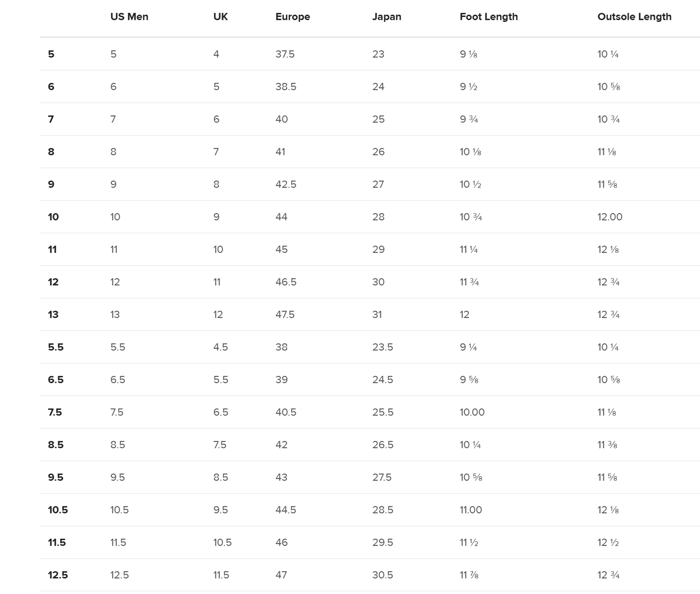This screenshot has width=700, height=594.
Task: Click the "Outsole Length" column header
Action: pos(634,17)
